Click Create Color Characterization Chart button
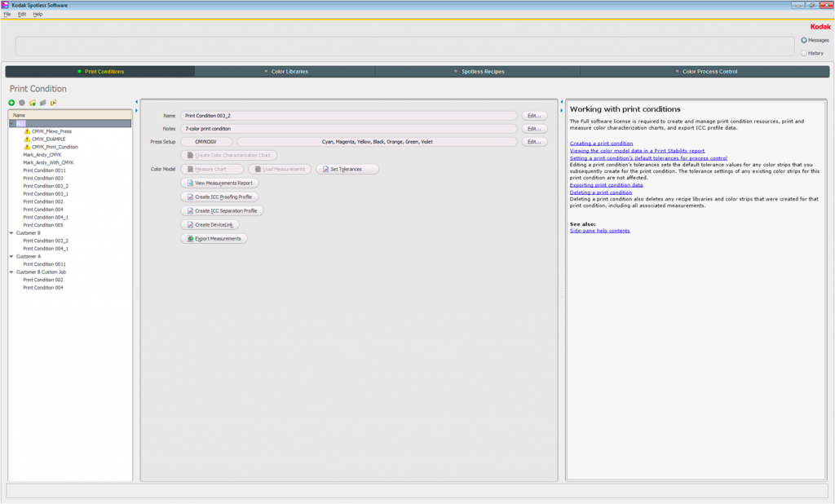The image size is (835, 504). tap(229, 156)
